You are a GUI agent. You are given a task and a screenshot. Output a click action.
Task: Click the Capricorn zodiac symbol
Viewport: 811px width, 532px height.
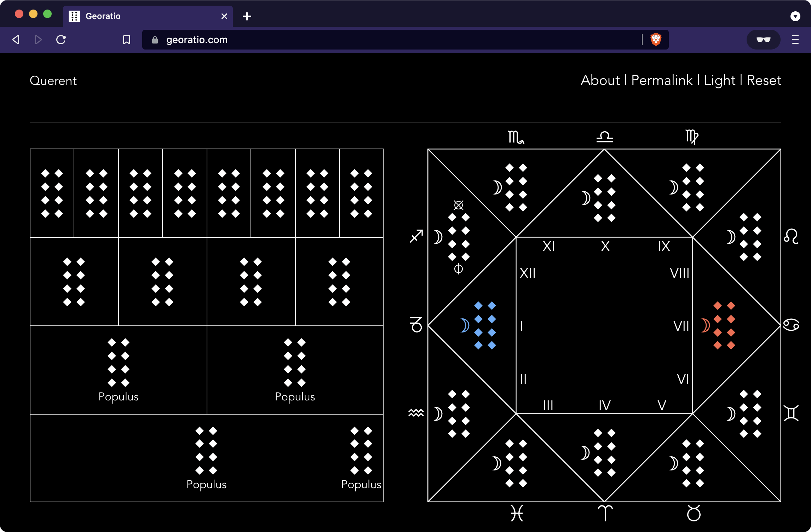tap(416, 325)
